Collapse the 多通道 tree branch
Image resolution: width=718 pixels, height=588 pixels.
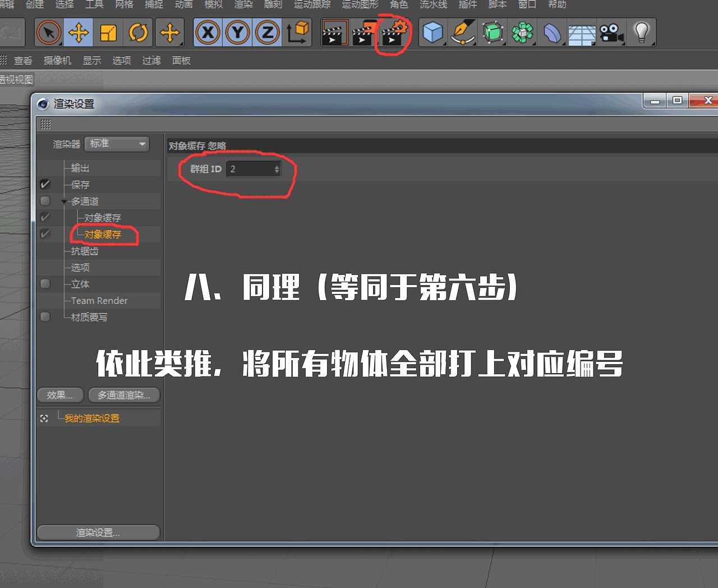pos(63,201)
